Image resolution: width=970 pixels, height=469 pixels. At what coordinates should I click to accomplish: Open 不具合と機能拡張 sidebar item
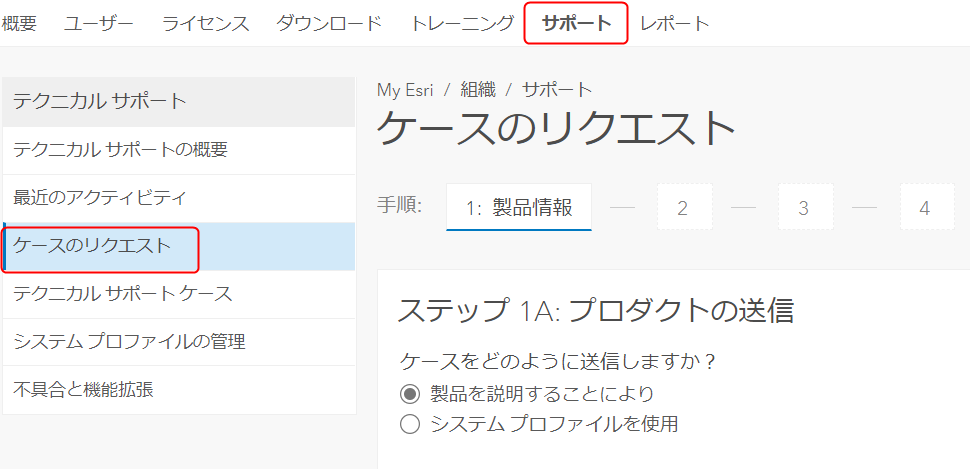click(179, 390)
